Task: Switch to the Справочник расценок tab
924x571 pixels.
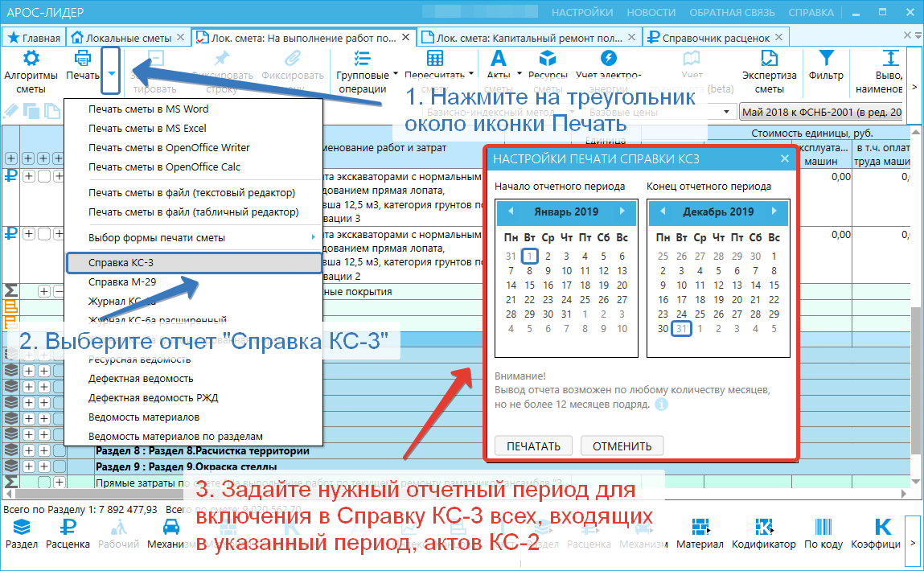Action: click(x=709, y=38)
